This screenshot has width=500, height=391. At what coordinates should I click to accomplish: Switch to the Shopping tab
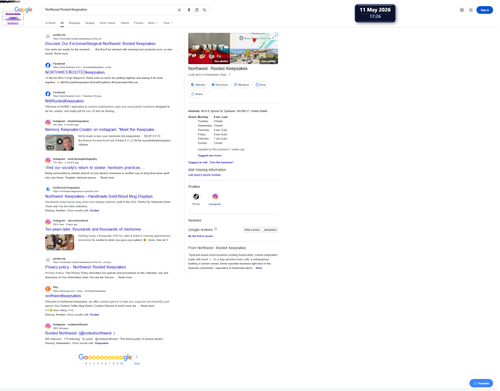pyautogui.click(x=74, y=23)
